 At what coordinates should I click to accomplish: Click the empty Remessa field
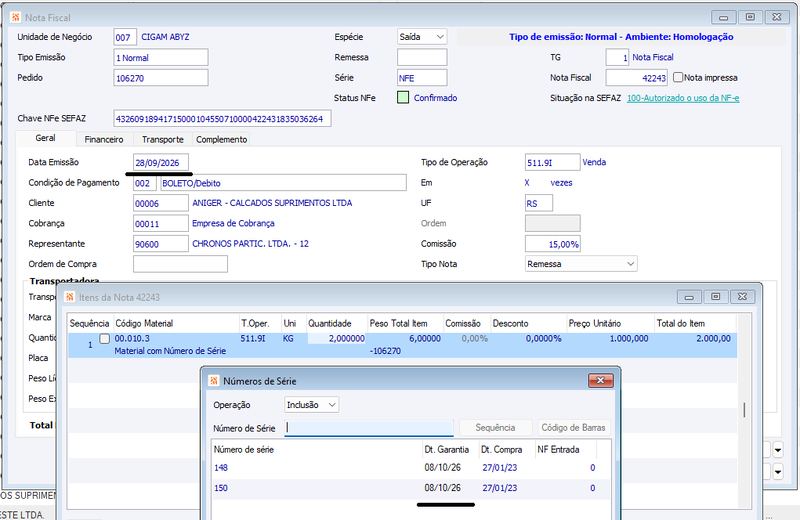coord(422,57)
